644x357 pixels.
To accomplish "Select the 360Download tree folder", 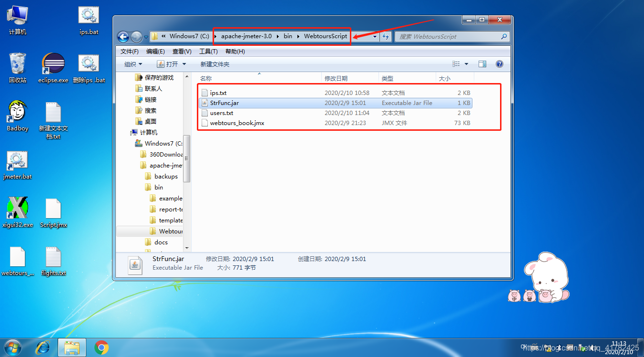I will tap(166, 154).
